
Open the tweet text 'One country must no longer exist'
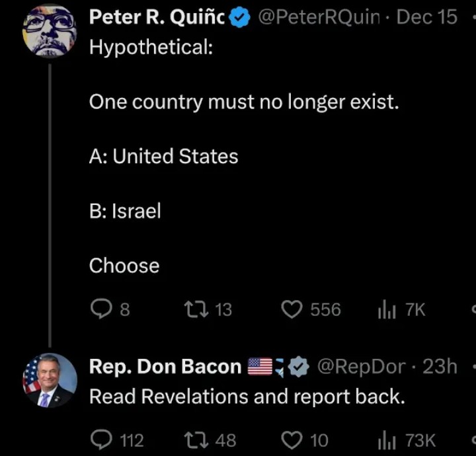coord(244,102)
